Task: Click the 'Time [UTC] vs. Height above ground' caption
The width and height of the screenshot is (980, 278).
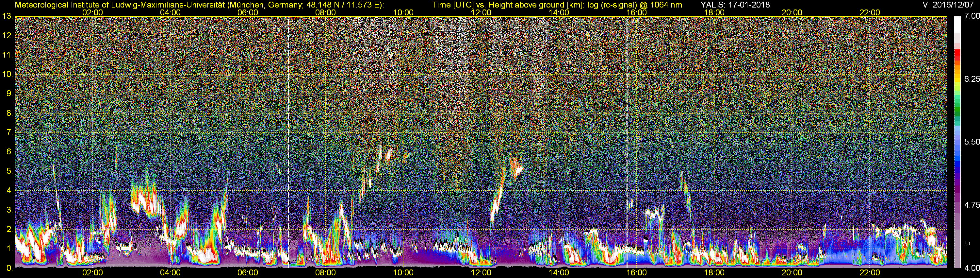Action: 557,5
